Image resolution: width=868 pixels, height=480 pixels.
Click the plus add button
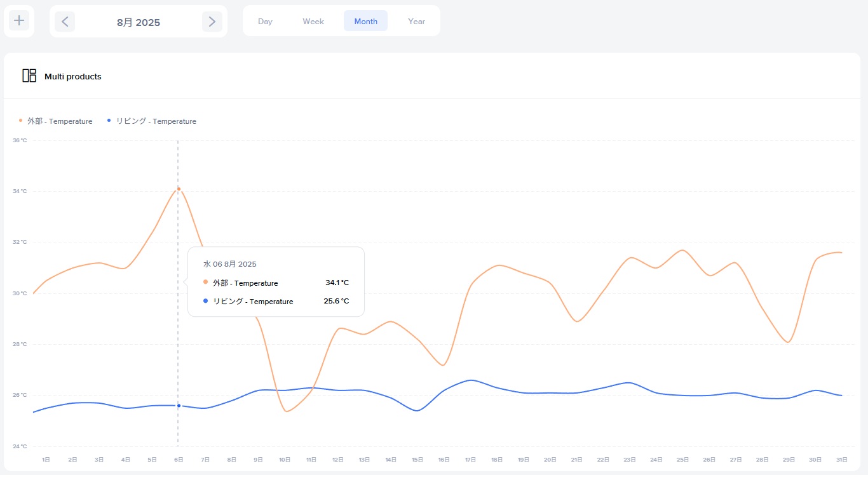pos(19,21)
